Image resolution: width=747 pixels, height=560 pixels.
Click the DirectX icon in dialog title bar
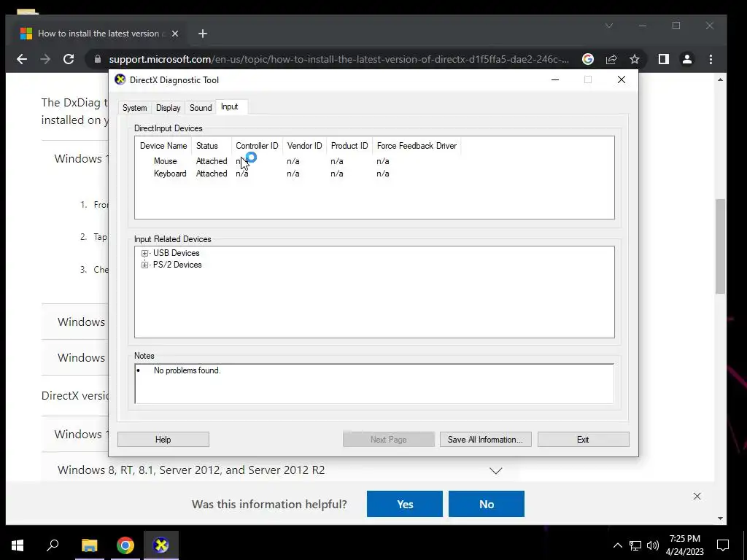[120, 79]
